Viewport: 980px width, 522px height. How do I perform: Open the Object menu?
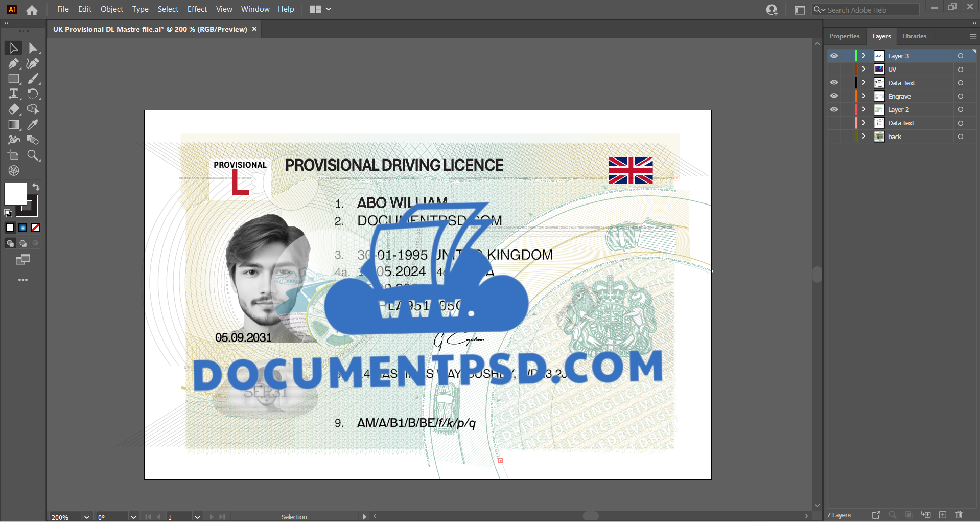point(112,9)
